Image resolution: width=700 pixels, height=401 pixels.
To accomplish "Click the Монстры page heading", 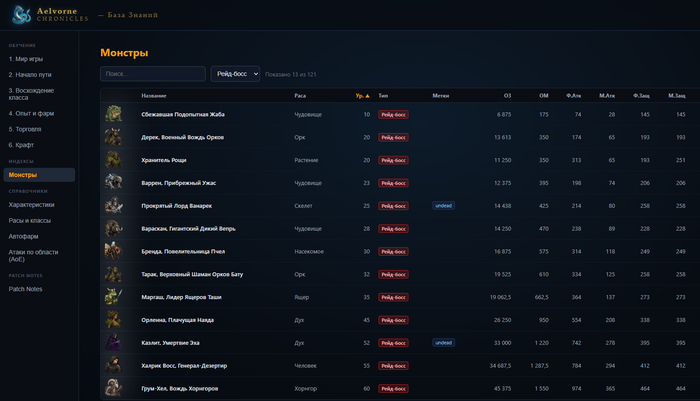I will [x=124, y=53].
